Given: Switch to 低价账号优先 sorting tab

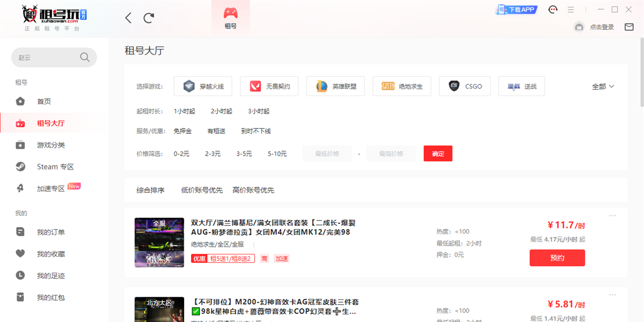Looking at the screenshot, I should tap(201, 190).
